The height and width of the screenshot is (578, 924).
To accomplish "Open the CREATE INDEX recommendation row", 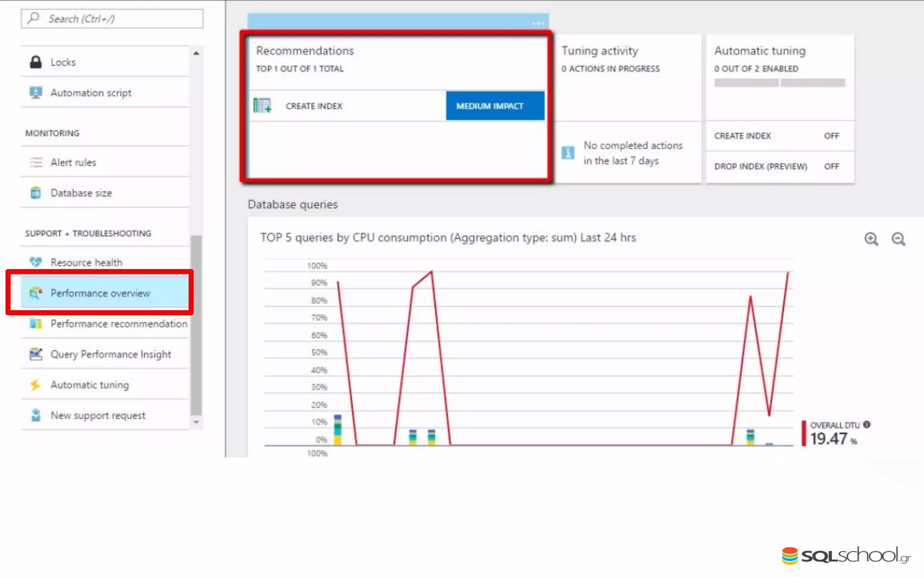I will point(314,106).
